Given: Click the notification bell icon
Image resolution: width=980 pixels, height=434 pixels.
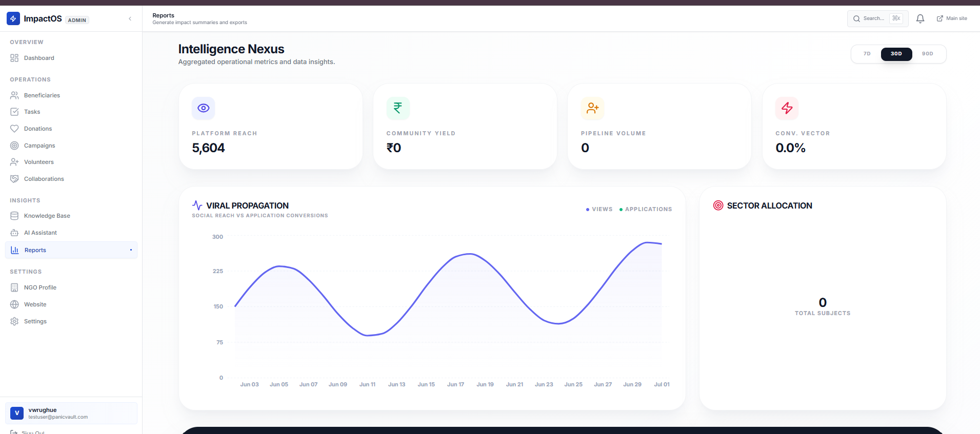Looking at the screenshot, I should click(x=920, y=18).
